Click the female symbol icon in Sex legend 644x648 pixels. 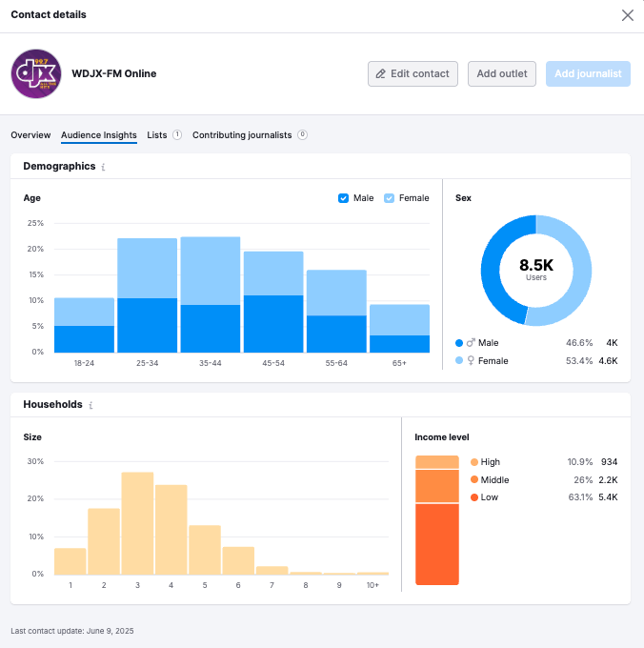coord(470,361)
